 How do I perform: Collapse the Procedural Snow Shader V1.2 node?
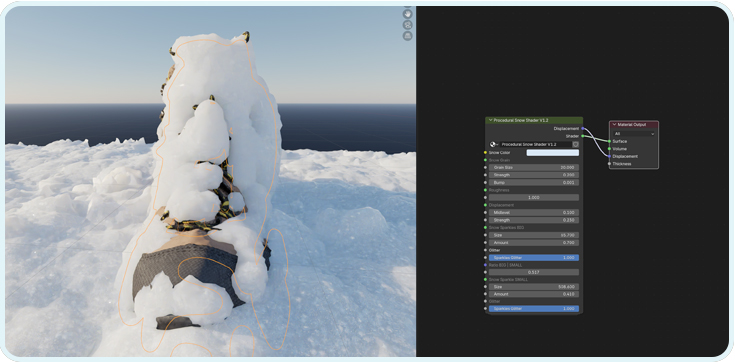490,121
